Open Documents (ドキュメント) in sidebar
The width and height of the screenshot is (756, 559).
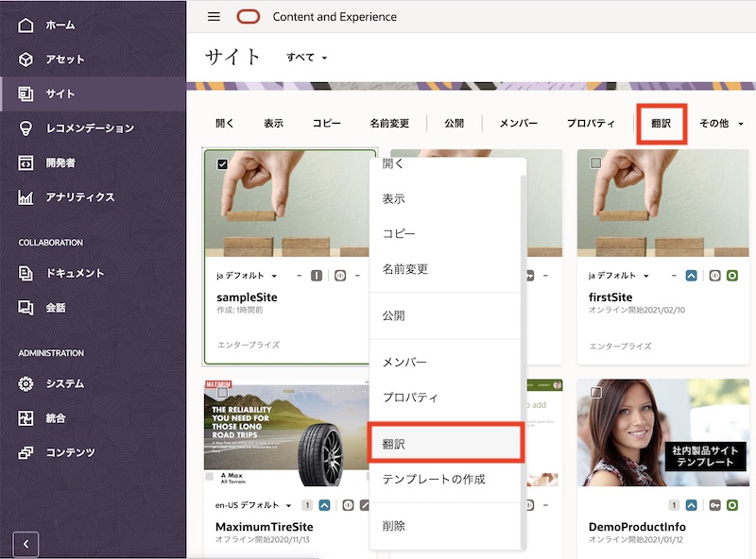[x=75, y=274]
